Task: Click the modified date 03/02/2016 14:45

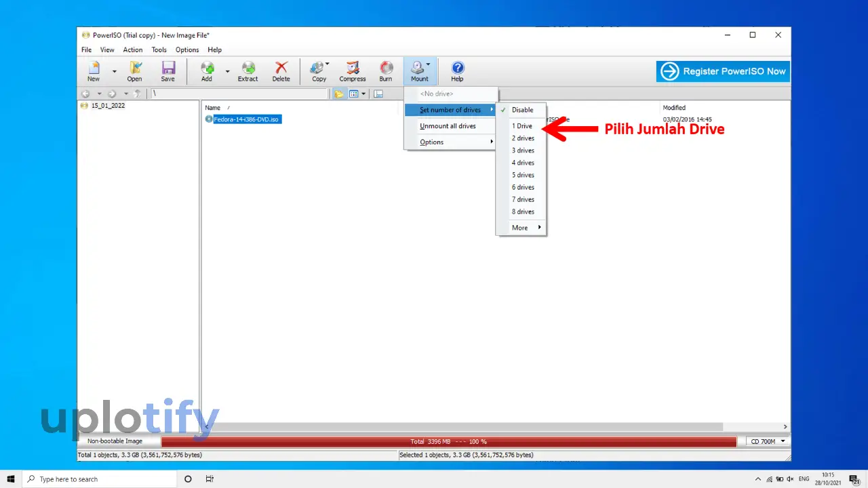Action: 688,119
